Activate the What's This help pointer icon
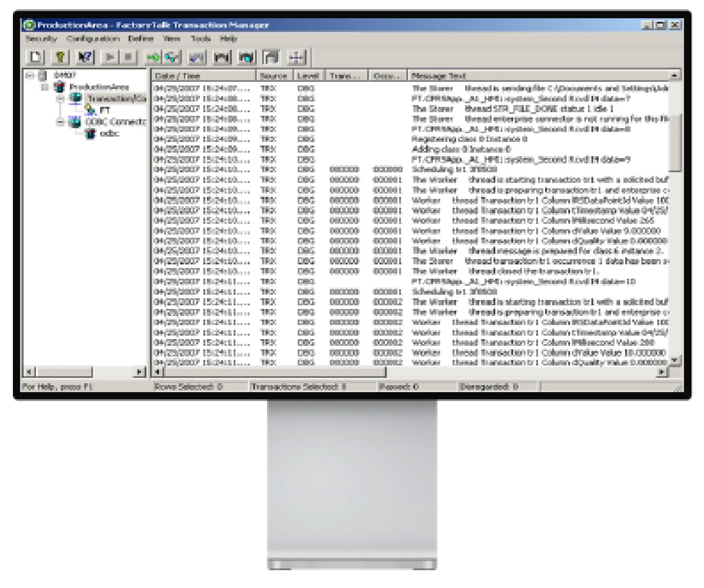 [x=85, y=57]
